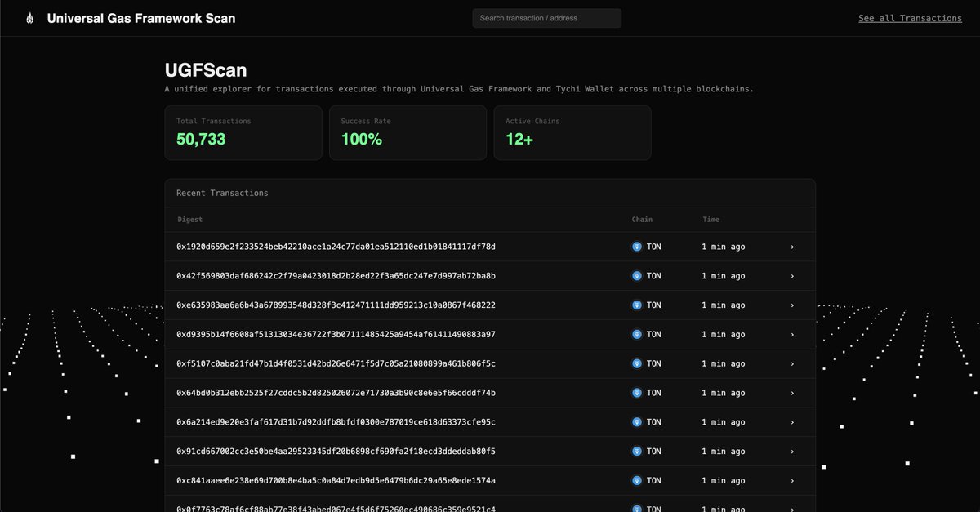The height and width of the screenshot is (512, 980).
Task: Click TON chain icon in the 0x1920d659 row
Action: coord(637,247)
